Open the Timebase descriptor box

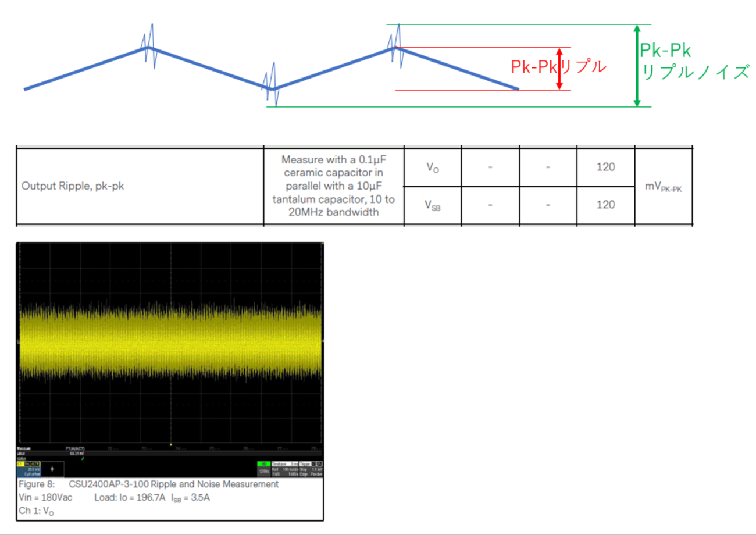(x=285, y=469)
